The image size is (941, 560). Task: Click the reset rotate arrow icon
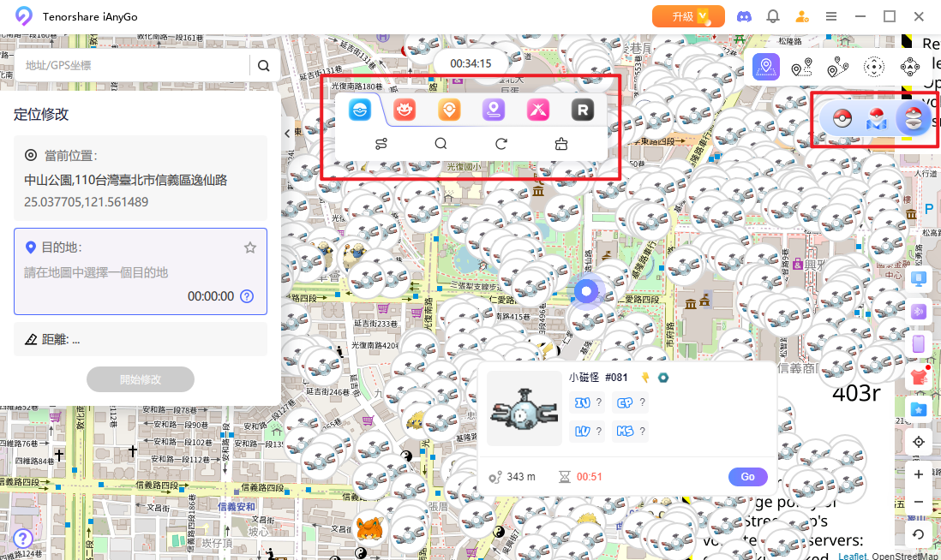(918, 534)
